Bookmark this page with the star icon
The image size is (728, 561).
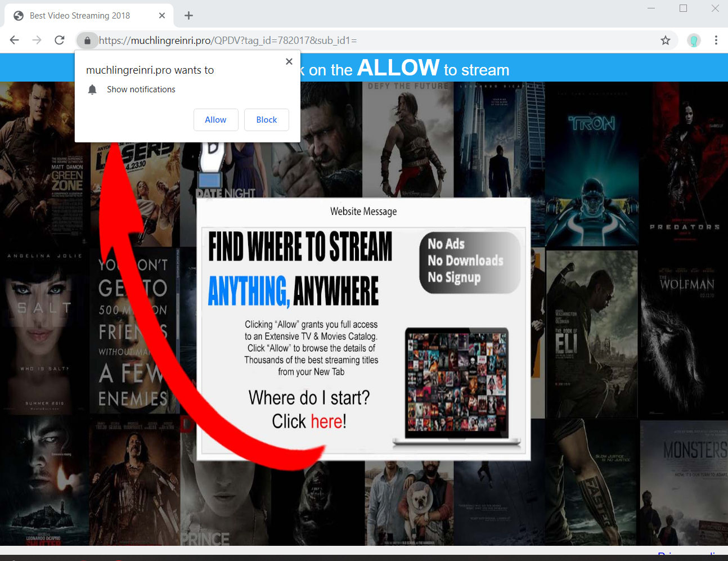[666, 41]
